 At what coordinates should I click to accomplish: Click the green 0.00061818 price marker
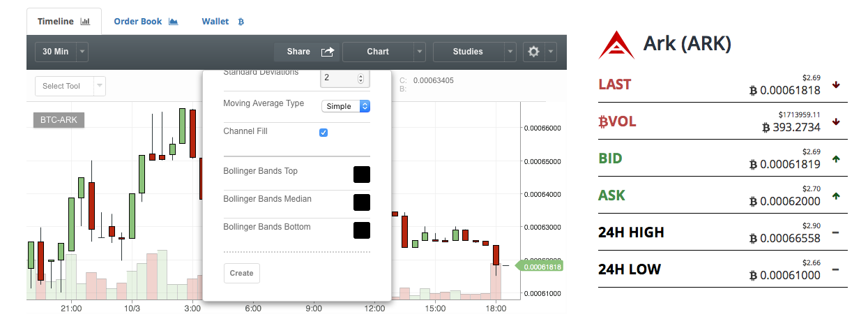click(x=538, y=266)
